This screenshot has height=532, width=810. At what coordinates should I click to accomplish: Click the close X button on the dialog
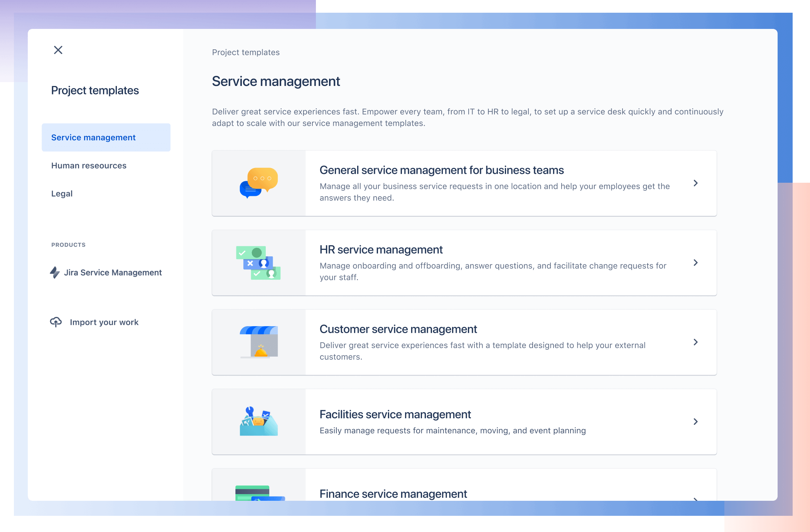pyautogui.click(x=57, y=50)
